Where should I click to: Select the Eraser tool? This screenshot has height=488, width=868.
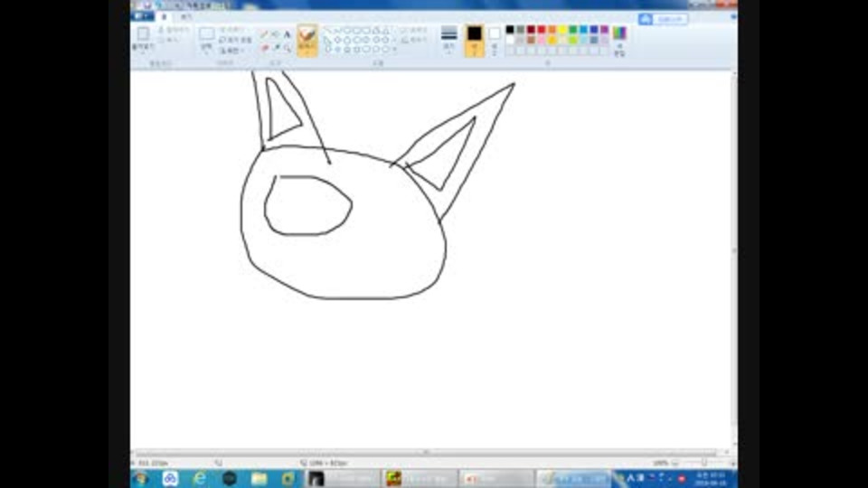pyautogui.click(x=265, y=48)
